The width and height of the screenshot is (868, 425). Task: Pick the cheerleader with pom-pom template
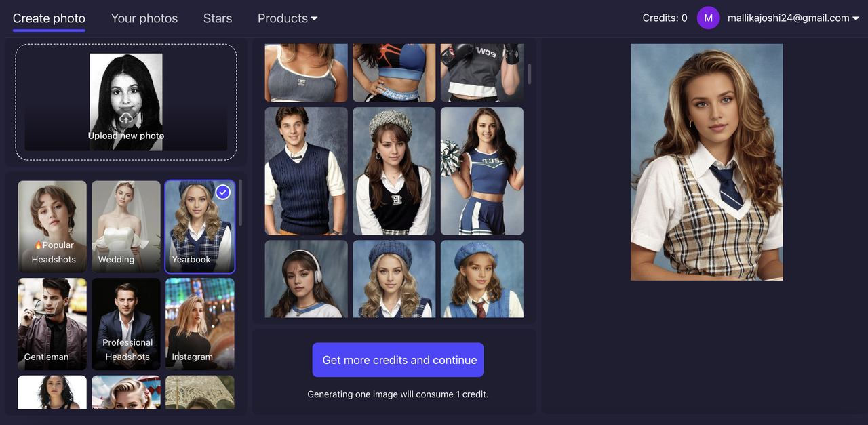(x=482, y=171)
